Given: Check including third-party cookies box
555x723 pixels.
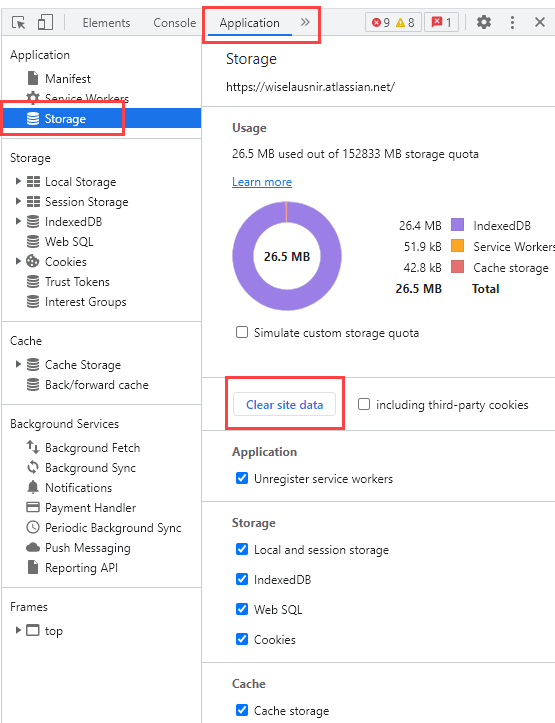Looking at the screenshot, I should pos(364,404).
